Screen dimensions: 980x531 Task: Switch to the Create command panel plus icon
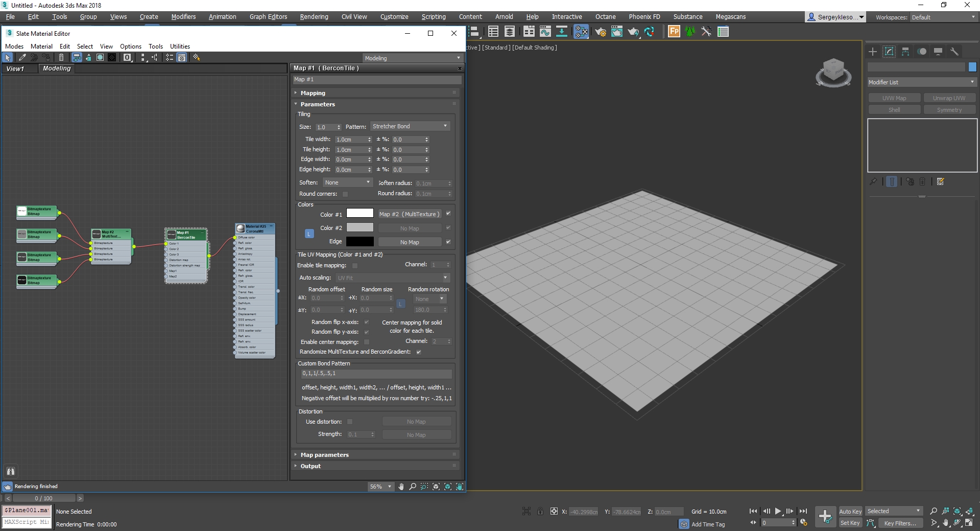873,52
